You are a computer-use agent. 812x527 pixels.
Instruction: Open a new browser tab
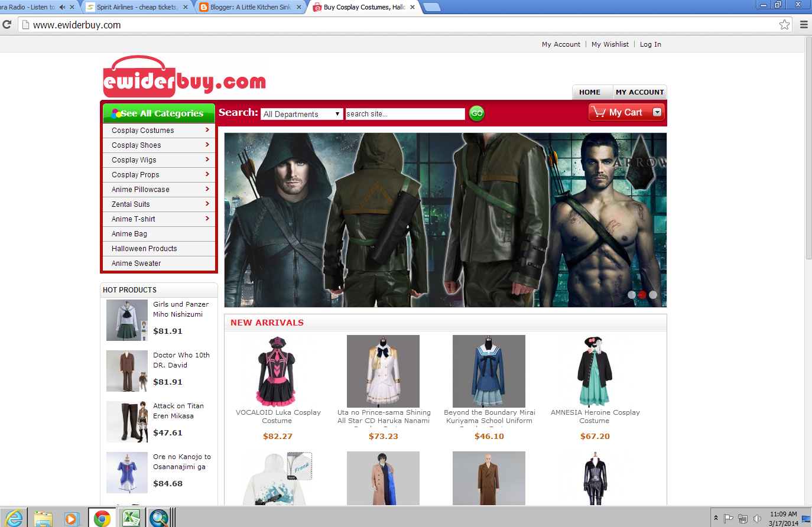(432, 7)
